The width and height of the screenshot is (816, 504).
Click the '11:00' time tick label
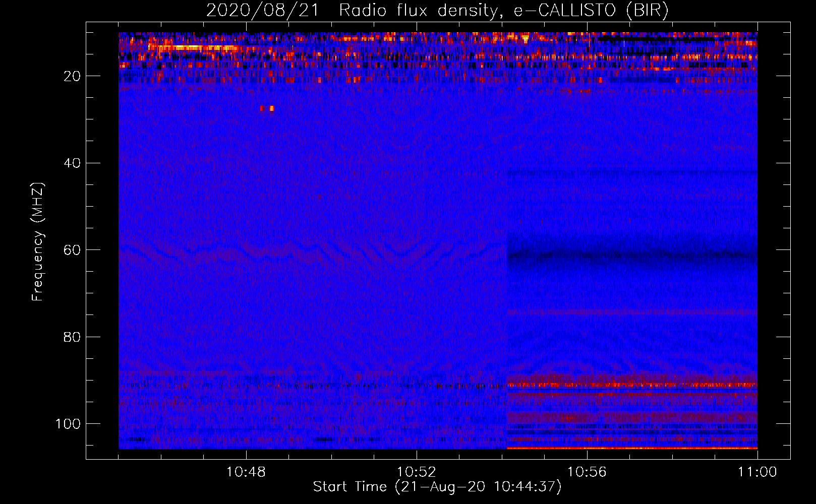pyautogui.click(x=757, y=472)
